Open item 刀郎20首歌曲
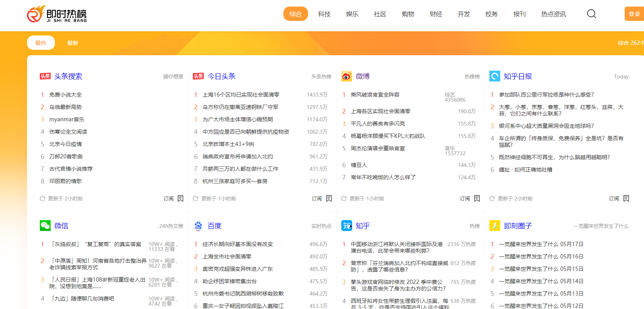This screenshot has width=644, height=309. click(66, 156)
